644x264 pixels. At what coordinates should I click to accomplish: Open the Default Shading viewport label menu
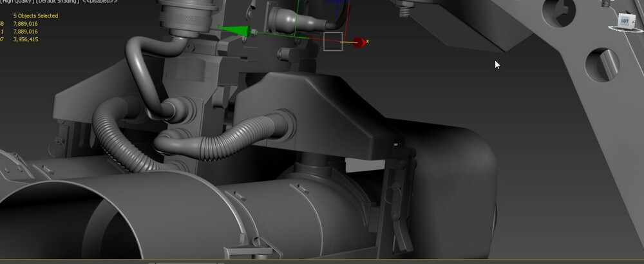(57, 2)
